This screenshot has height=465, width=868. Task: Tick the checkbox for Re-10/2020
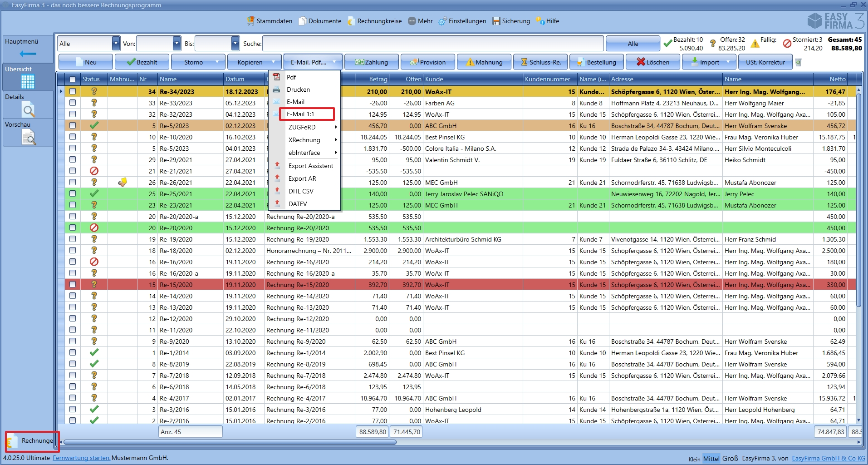pyautogui.click(x=73, y=137)
